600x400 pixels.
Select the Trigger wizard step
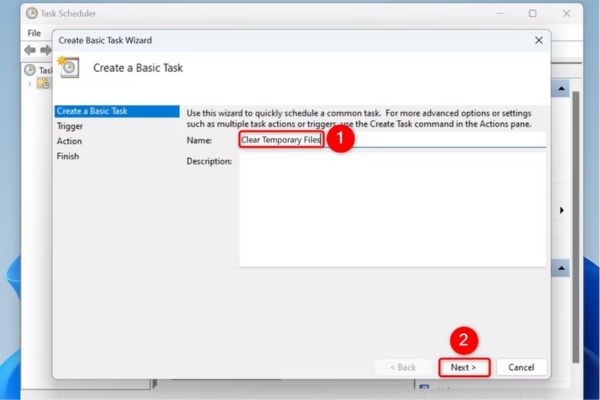pos(71,126)
